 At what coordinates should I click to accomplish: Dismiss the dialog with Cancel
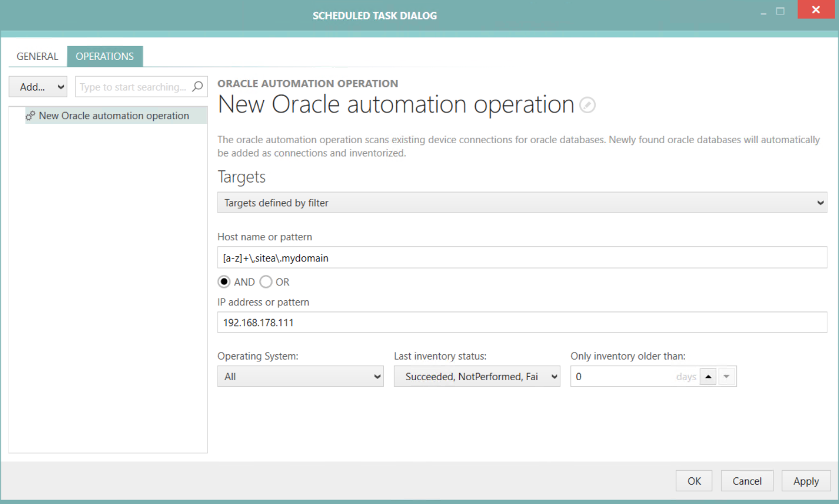747,481
